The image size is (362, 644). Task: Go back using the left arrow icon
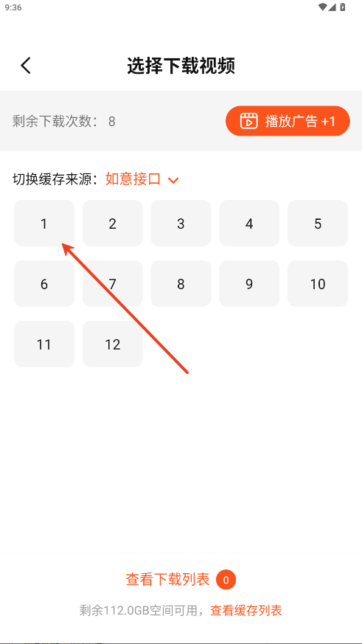[x=26, y=66]
